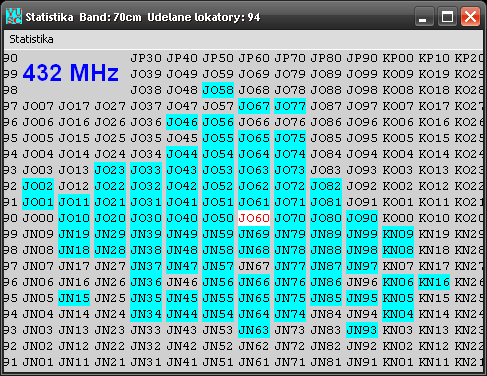This screenshot has height=376, width=487.
Task: Select locator JO01
Action: click(x=38, y=202)
